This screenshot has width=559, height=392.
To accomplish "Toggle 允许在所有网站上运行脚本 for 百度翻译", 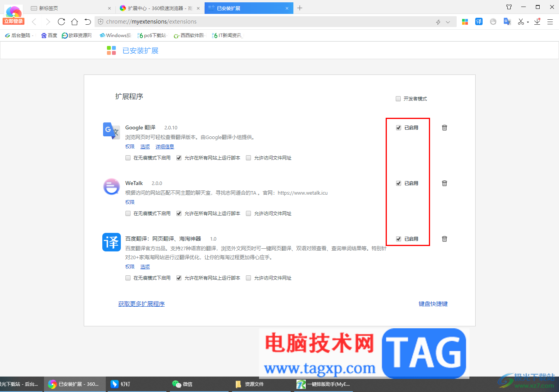I will pos(179,278).
